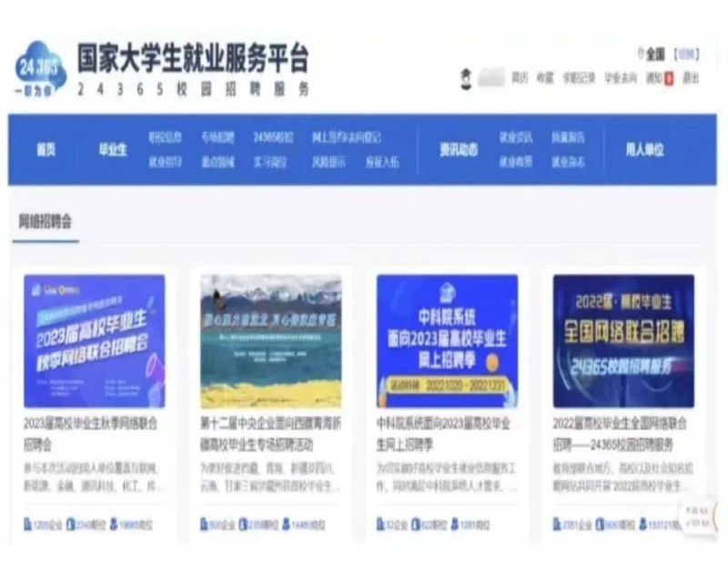Click the 简历 resume link

tap(520, 78)
